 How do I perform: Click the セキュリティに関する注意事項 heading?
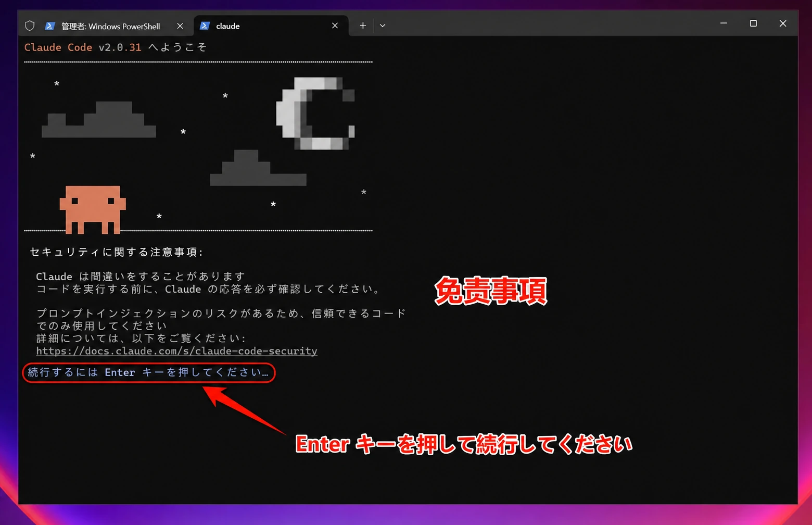(x=116, y=252)
